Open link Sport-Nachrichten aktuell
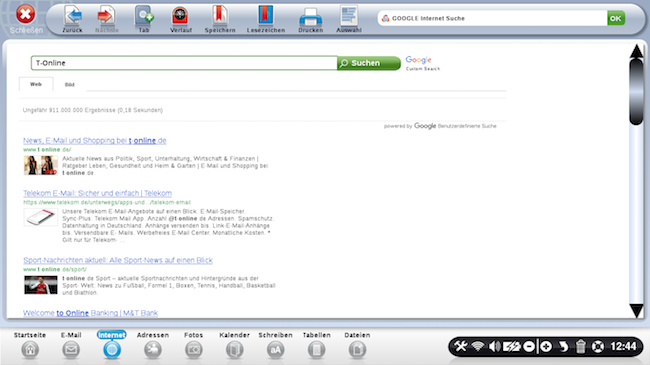The width and height of the screenshot is (650, 365). point(118,260)
